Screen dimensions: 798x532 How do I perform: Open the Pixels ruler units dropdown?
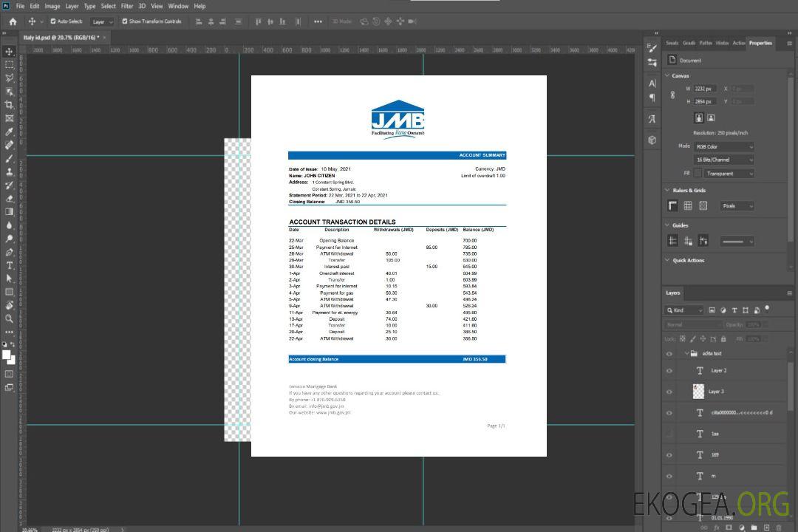pos(737,206)
